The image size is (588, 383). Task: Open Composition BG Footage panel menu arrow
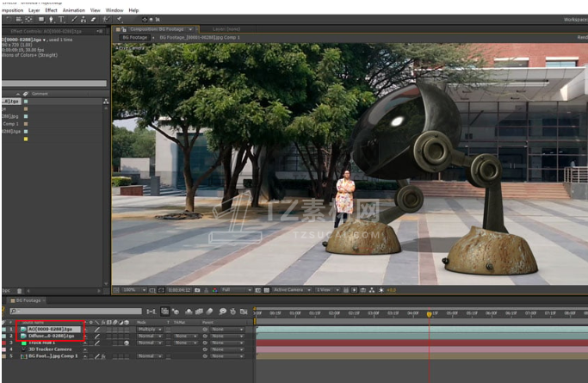tap(190, 29)
